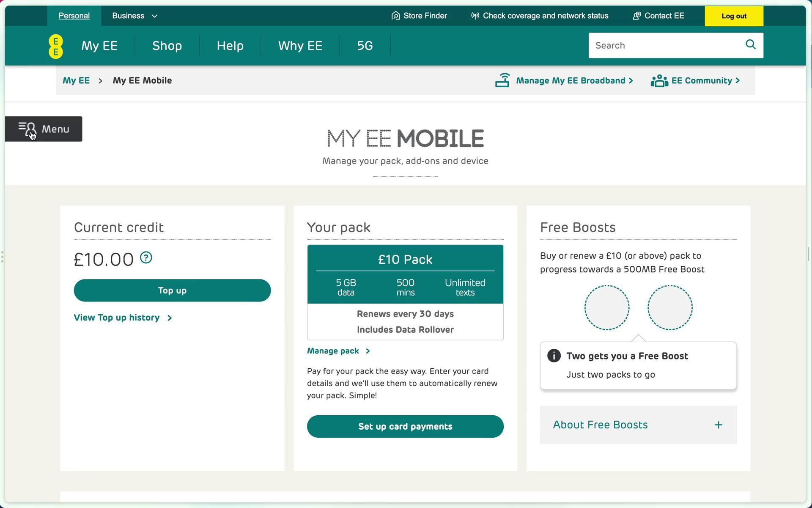
Task: Click the EE Community people icon
Action: tap(659, 80)
